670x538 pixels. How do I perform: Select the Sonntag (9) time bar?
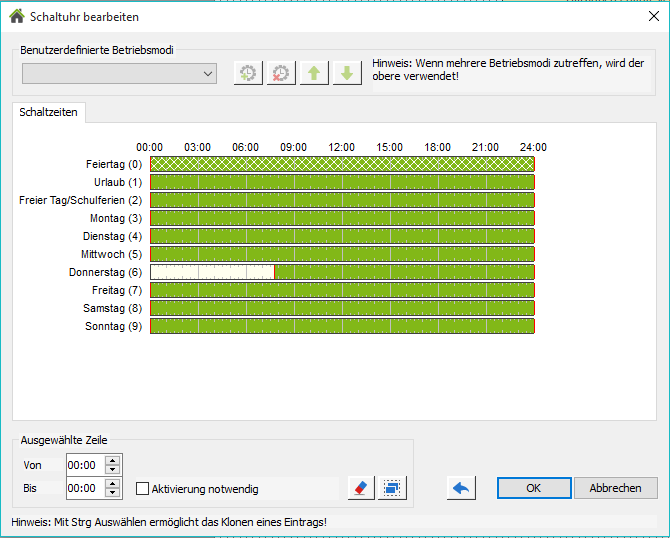(342, 326)
